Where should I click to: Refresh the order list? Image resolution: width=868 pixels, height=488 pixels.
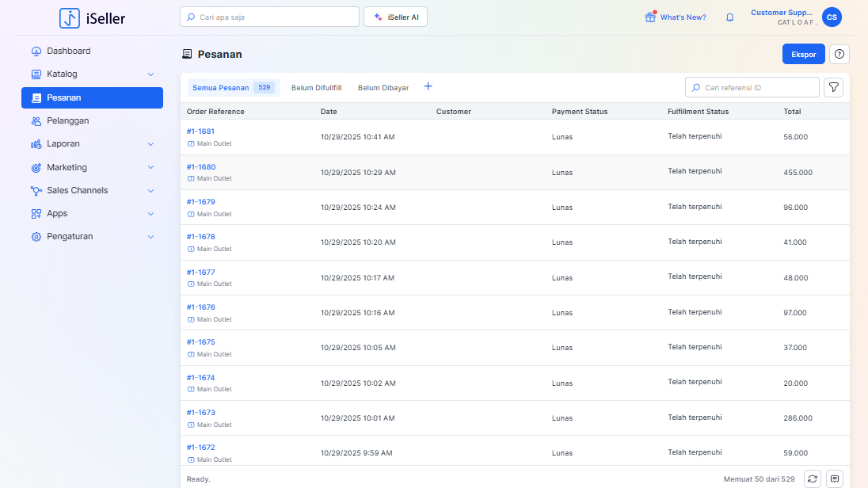812,478
